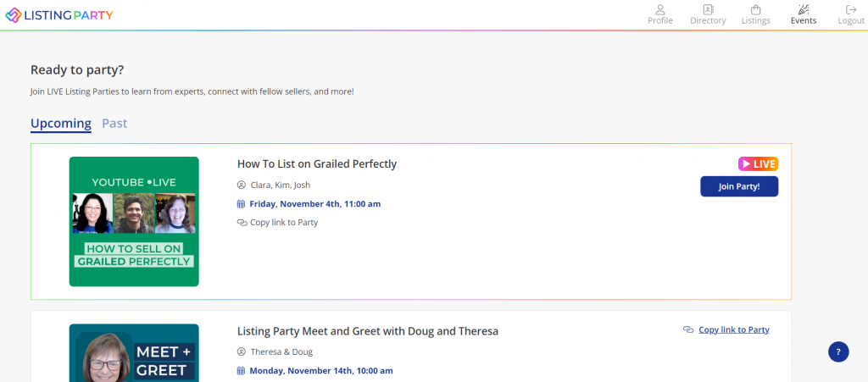Click the host icon beside Clara, Kim, Josh
This screenshot has height=382, width=868.
(x=242, y=185)
